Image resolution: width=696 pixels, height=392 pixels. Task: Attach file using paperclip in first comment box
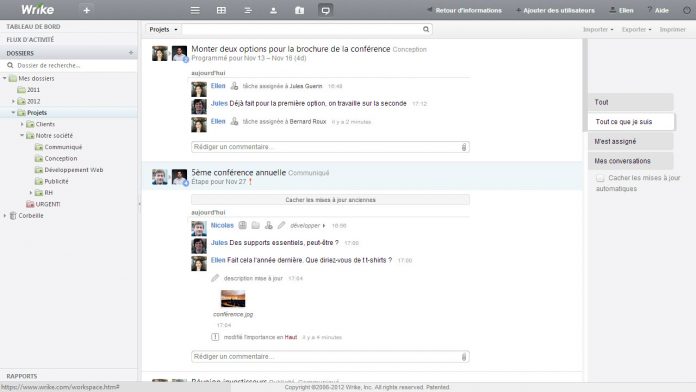464,147
